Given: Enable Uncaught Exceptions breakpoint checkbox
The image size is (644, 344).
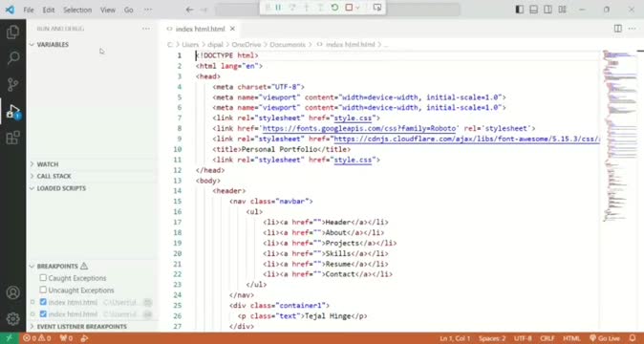Looking at the screenshot, I should [x=43, y=290].
